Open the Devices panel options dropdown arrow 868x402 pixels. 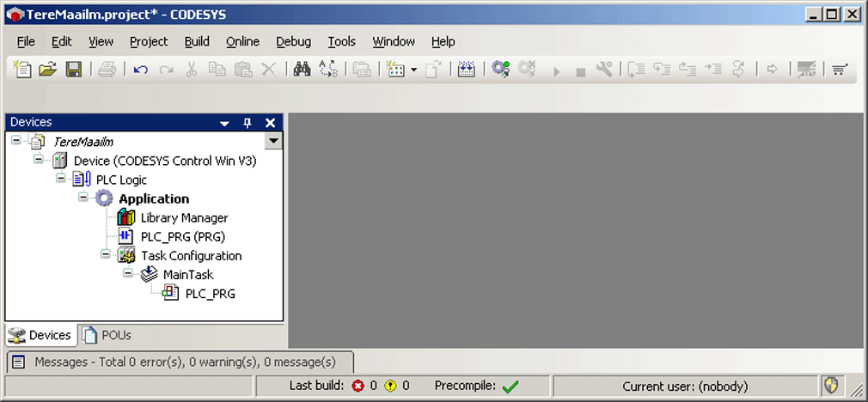pos(223,123)
